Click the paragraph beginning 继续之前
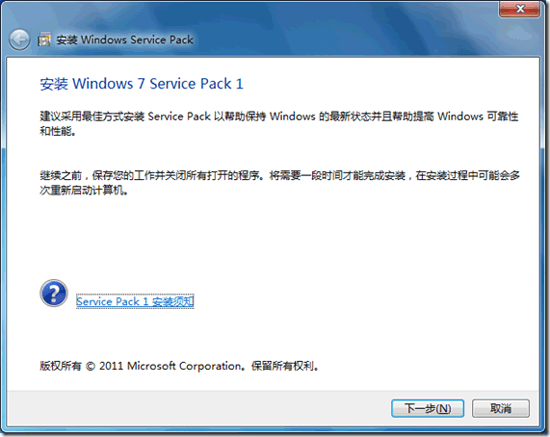 coord(280,183)
